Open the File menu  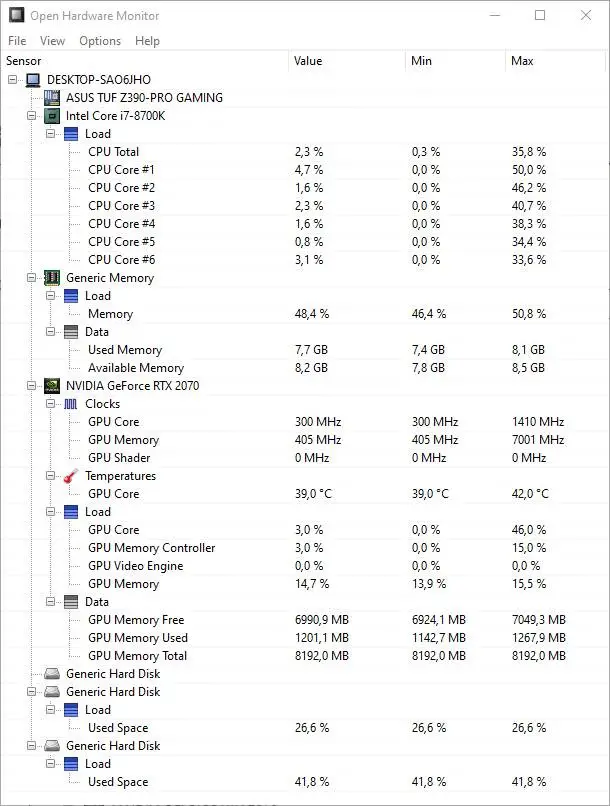tap(17, 41)
